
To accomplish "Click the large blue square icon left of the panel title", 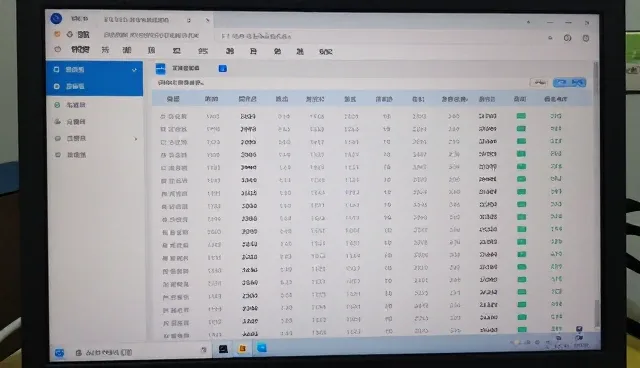I will click(160, 69).
